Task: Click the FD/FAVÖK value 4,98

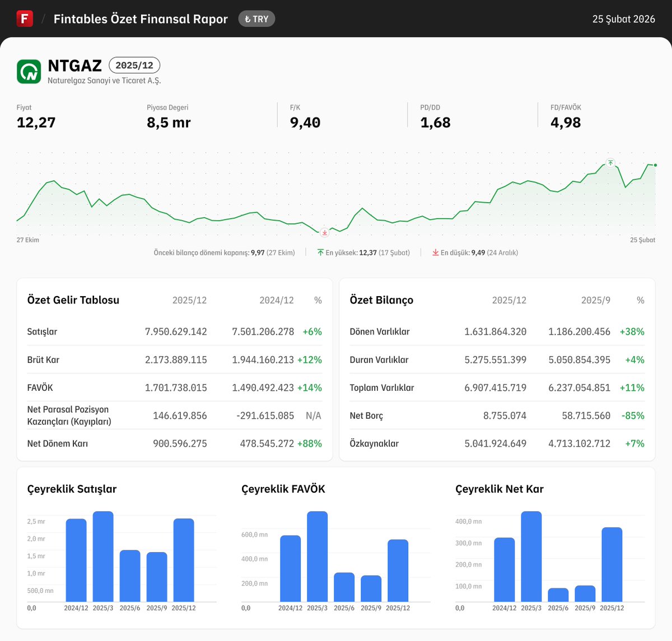Action: click(x=566, y=123)
